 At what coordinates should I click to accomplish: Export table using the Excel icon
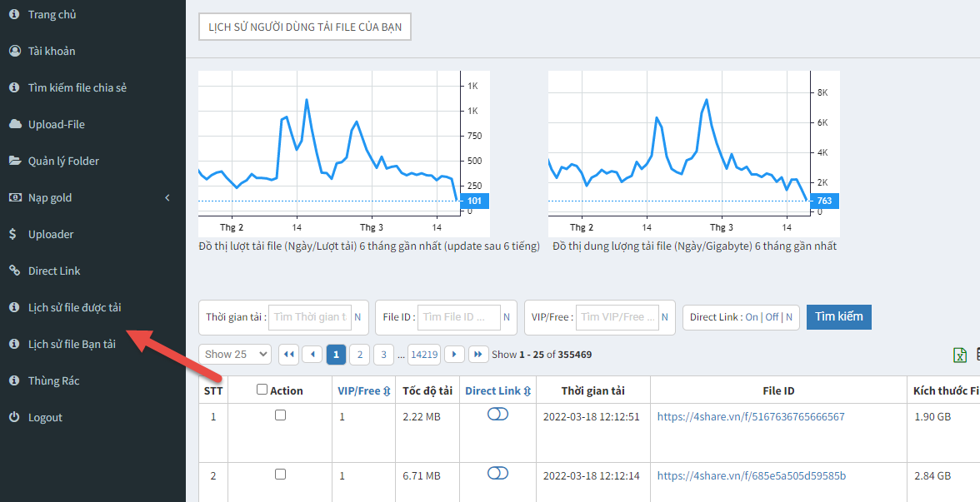pyautogui.click(x=960, y=355)
